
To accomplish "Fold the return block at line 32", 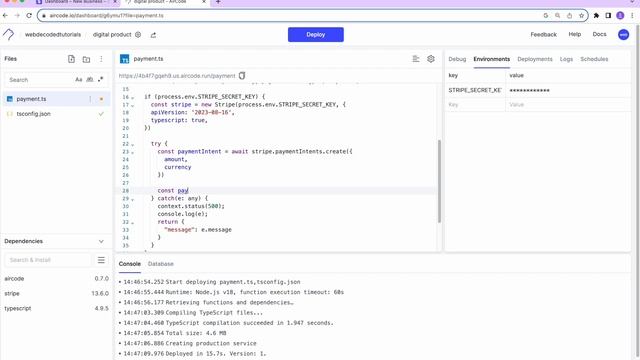I will tap(132, 222).
